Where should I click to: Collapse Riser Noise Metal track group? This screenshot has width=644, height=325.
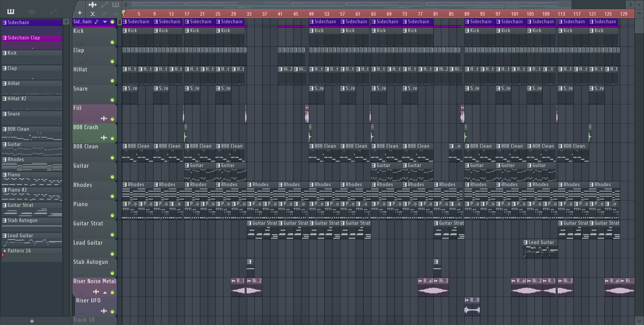tap(105, 293)
